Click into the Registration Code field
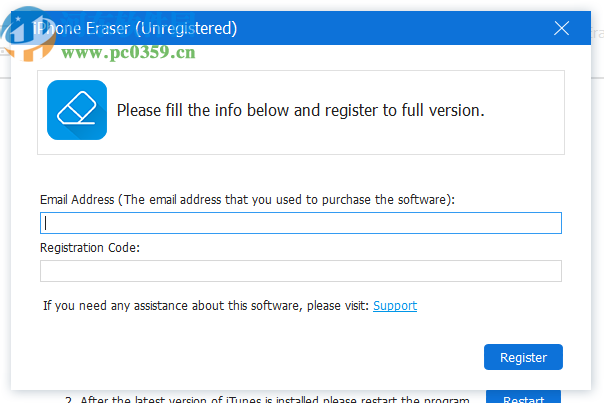This screenshot has width=604, height=403. click(x=300, y=271)
